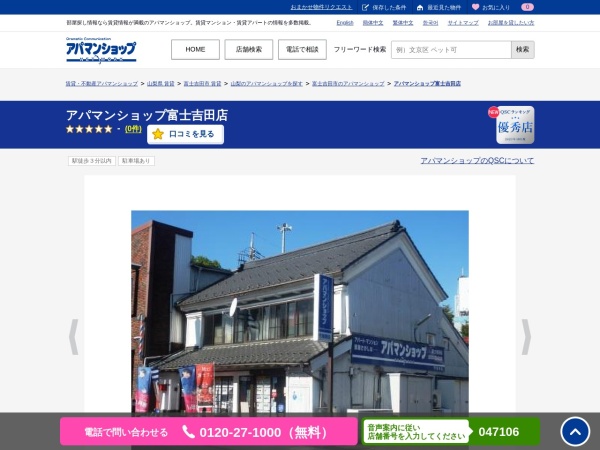This screenshot has height=450, width=600.
Task: Open favorites お気に入り heart
Action: tap(491, 7)
